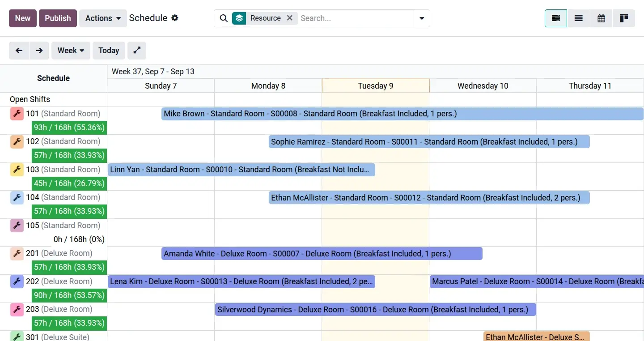Go to previous week using left arrow

19,51
